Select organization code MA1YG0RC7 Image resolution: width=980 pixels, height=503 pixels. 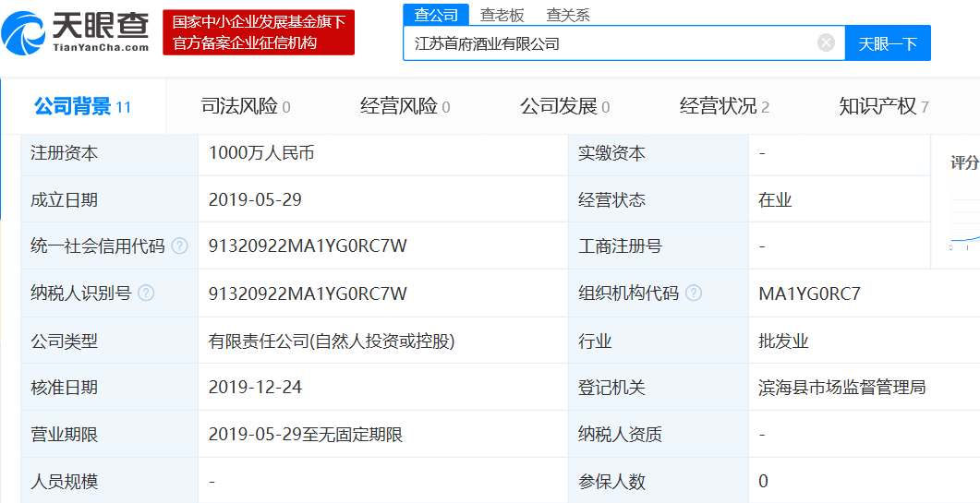pos(809,293)
